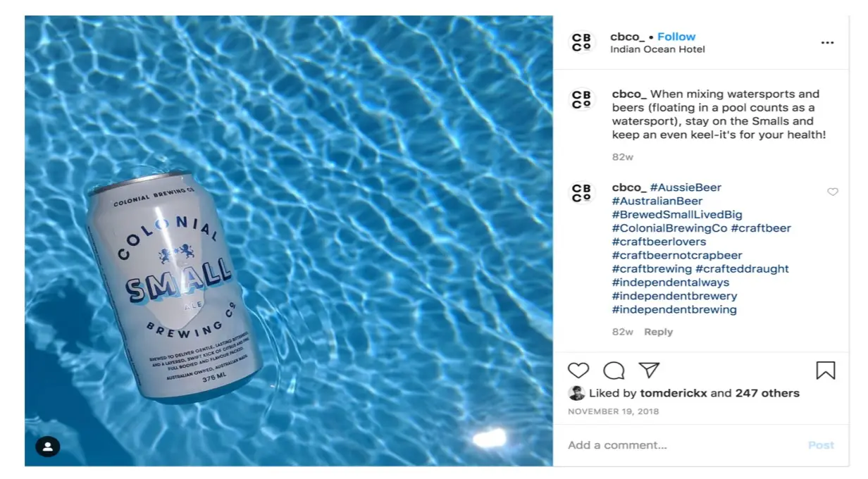Submit comment with Post button
The width and height of the screenshot is (868, 479).
821,445
